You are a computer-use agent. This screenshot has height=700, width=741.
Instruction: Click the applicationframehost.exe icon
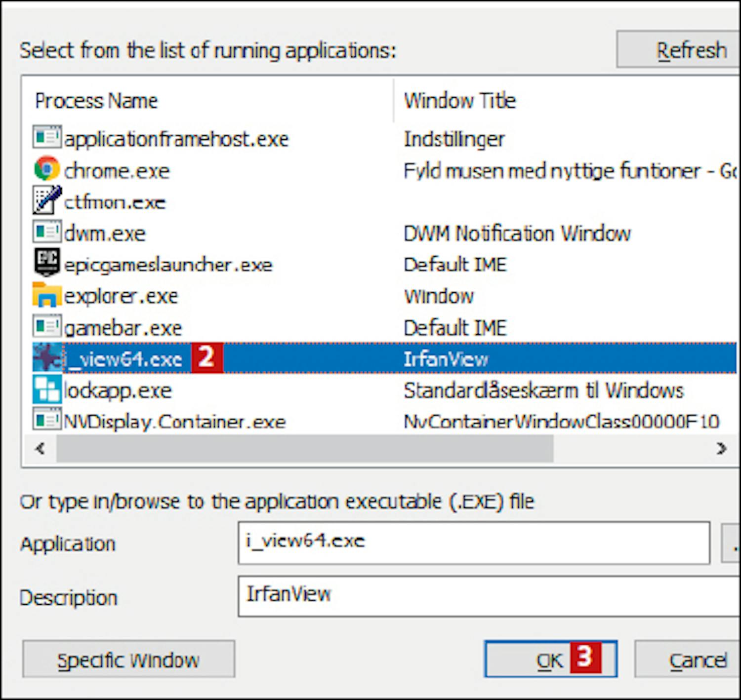[x=47, y=137]
